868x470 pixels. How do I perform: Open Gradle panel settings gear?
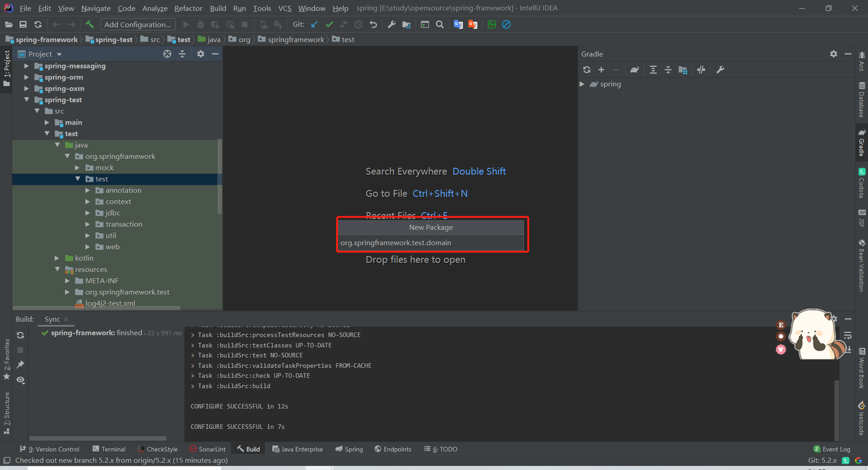(x=834, y=54)
